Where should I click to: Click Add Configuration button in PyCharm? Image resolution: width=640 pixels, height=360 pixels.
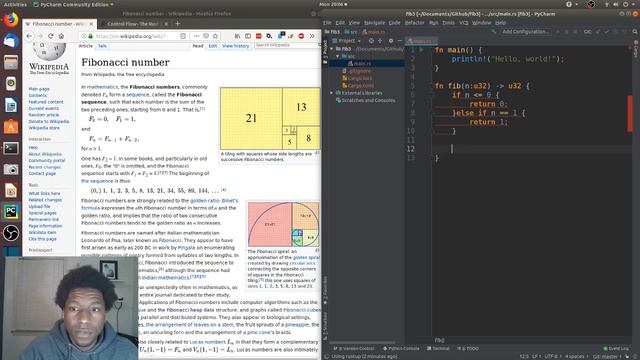point(526,31)
